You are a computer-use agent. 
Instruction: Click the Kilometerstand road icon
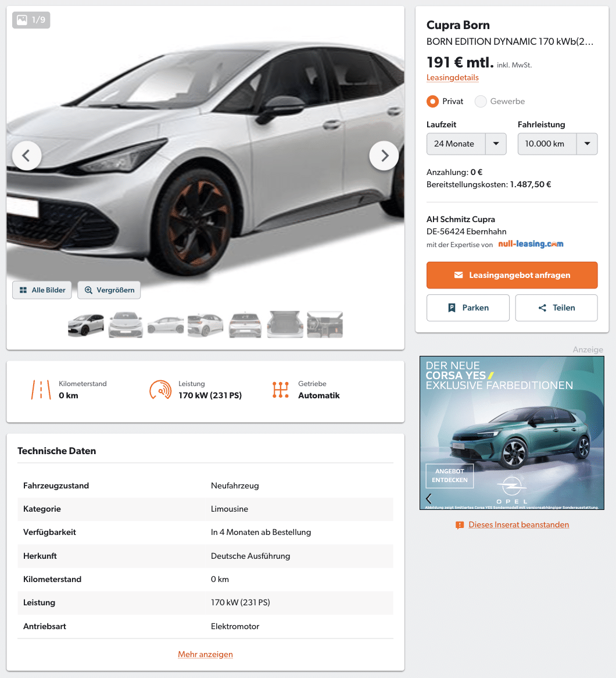[41, 390]
